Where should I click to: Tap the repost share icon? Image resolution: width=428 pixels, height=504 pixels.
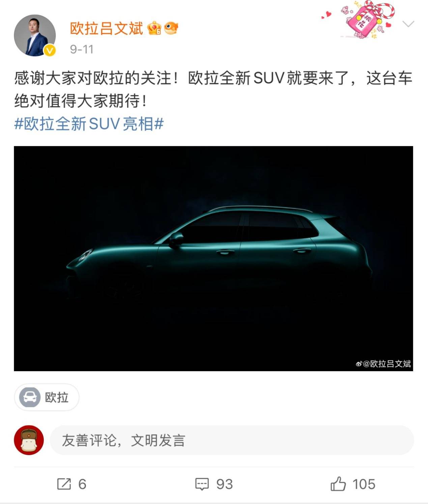coord(64,484)
